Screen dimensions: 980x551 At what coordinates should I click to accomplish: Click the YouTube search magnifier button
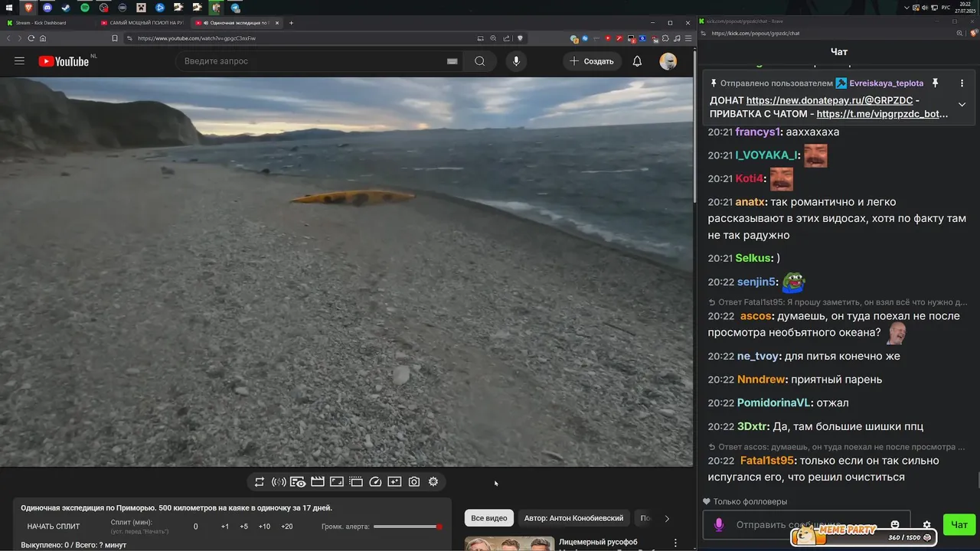tap(480, 61)
